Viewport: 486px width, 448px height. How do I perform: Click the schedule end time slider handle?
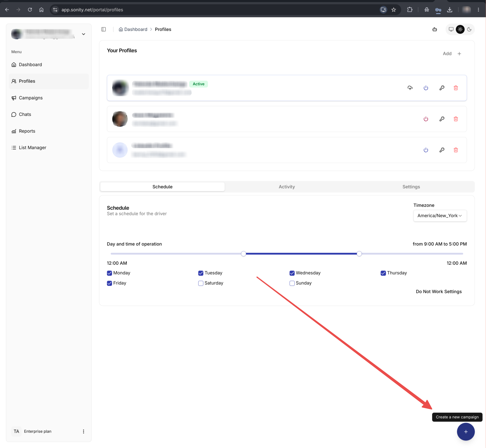coord(359,254)
